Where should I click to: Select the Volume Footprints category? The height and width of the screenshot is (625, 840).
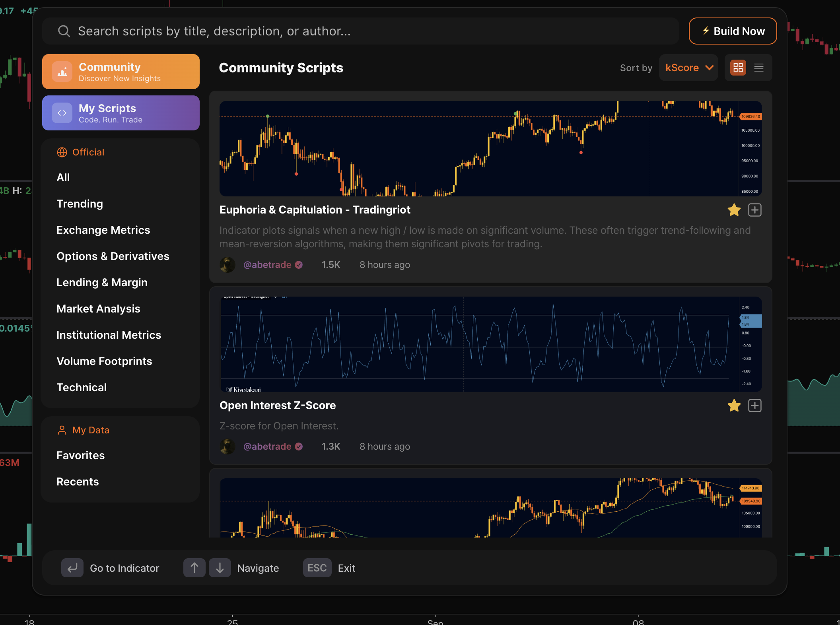click(104, 361)
